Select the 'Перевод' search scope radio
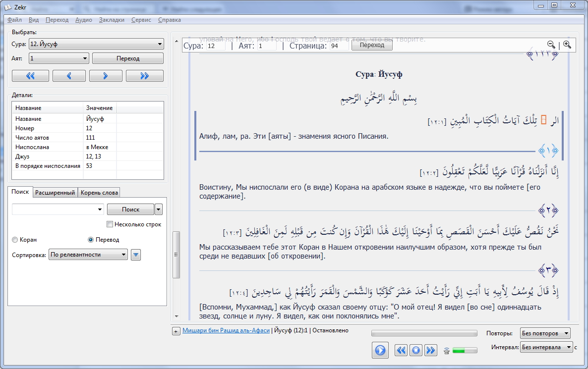The width and height of the screenshot is (588, 369). 90,239
